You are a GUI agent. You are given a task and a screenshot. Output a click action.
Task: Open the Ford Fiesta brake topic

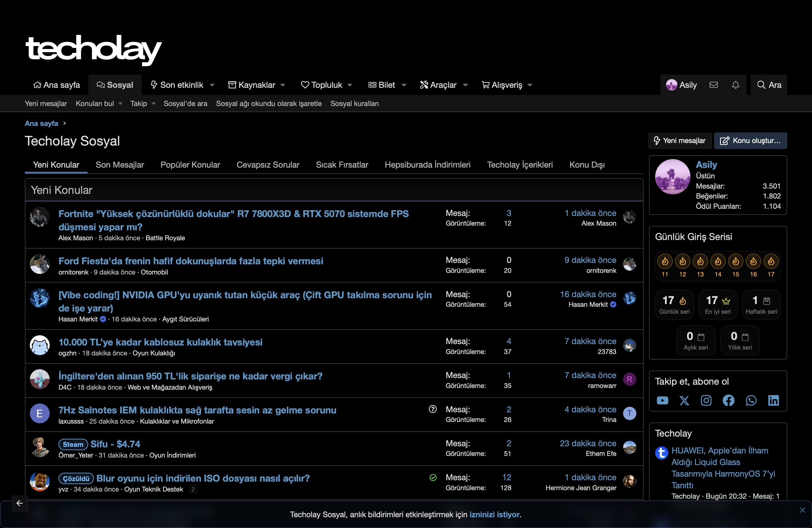pos(191,261)
